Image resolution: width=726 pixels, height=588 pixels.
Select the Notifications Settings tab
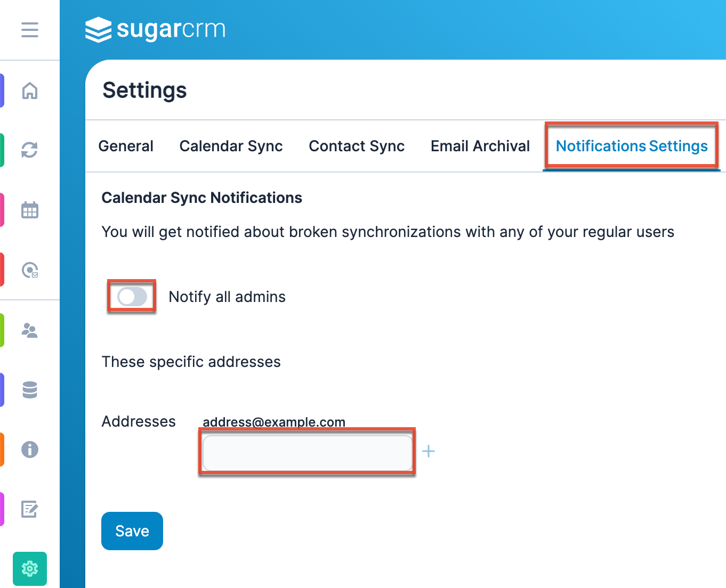(x=632, y=146)
